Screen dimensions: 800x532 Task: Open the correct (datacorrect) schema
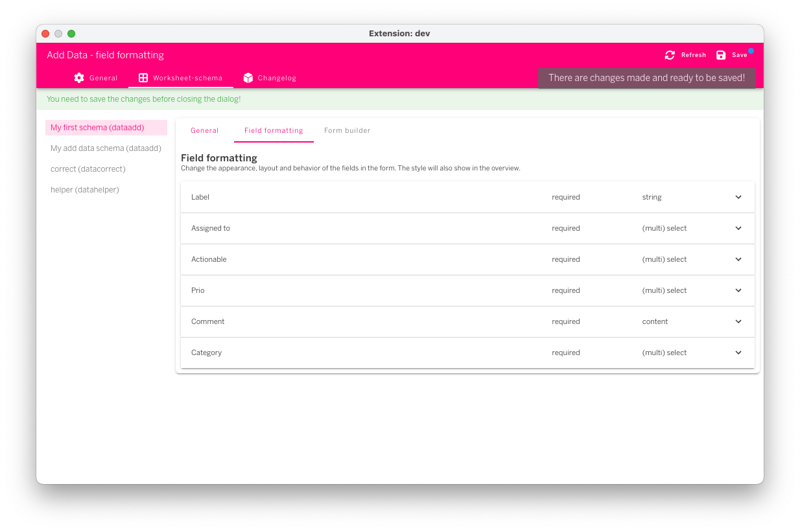point(106,169)
